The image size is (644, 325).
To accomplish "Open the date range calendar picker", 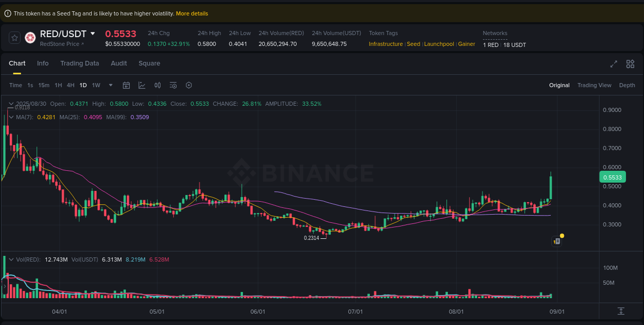I will tap(126, 85).
